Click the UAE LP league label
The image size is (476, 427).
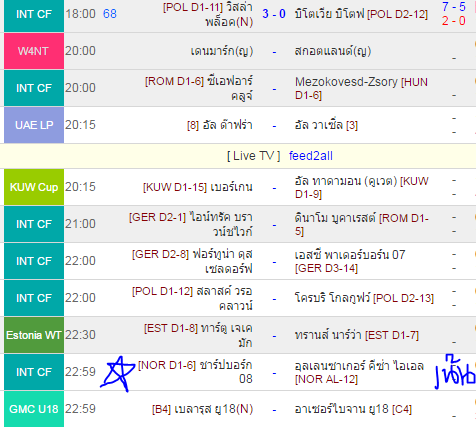[34, 125]
